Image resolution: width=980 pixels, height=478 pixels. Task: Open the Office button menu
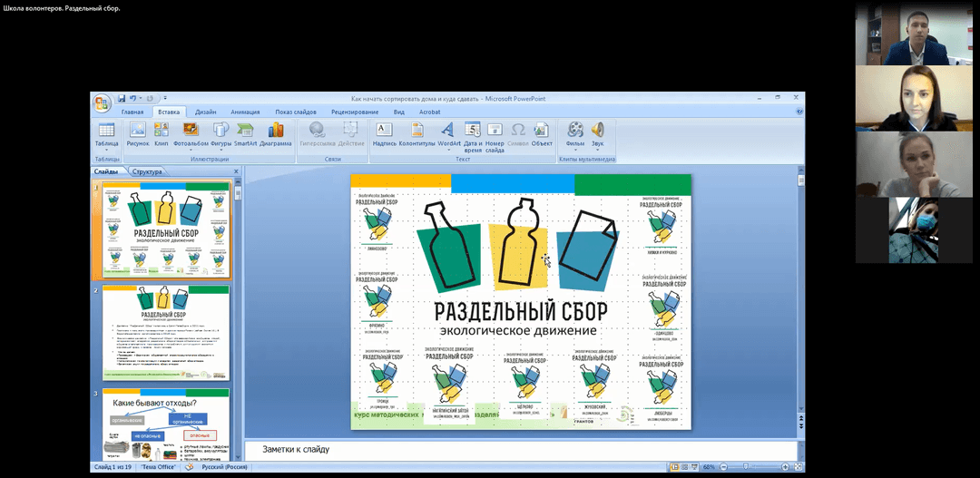(x=102, y=103)
